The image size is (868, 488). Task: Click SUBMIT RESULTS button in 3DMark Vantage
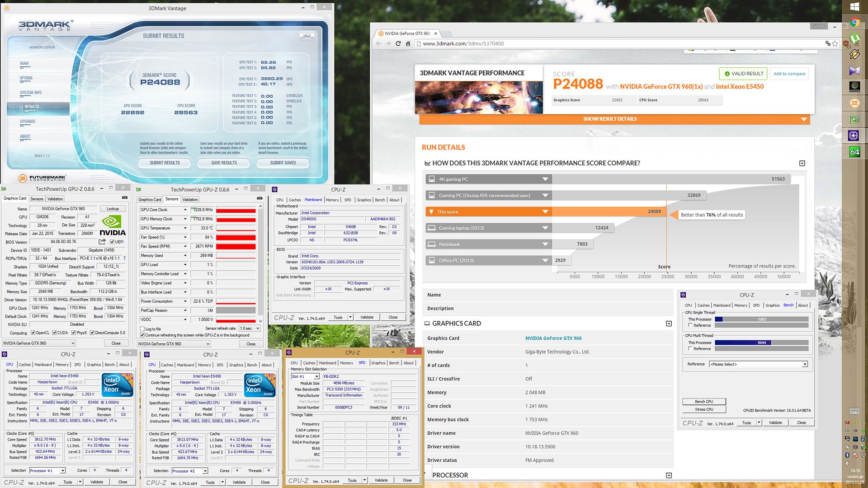tap(165, 163)
